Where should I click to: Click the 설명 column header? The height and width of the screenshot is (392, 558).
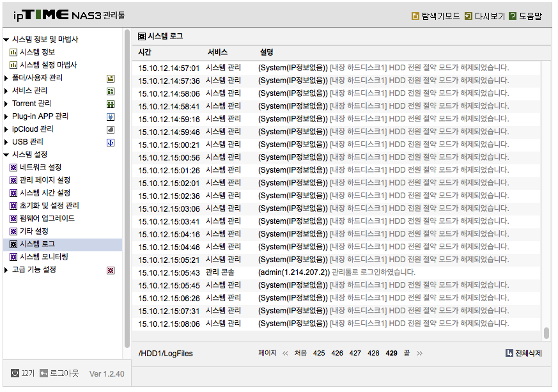[x=267, y=52]
